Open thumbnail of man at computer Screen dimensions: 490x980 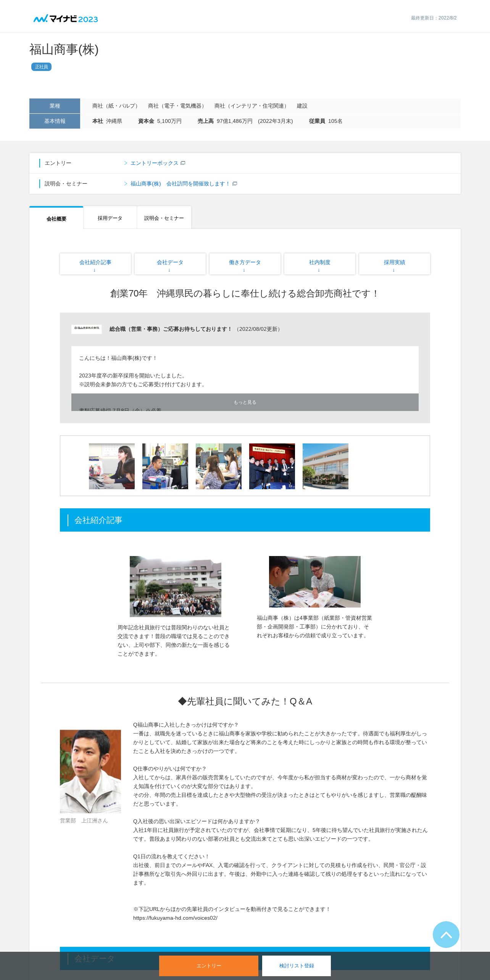tap(165, 466)
